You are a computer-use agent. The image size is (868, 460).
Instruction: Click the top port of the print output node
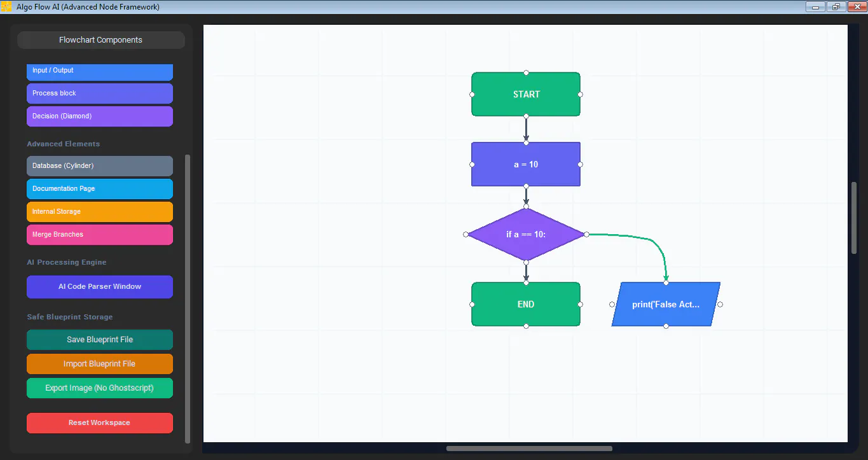[666, 282]
